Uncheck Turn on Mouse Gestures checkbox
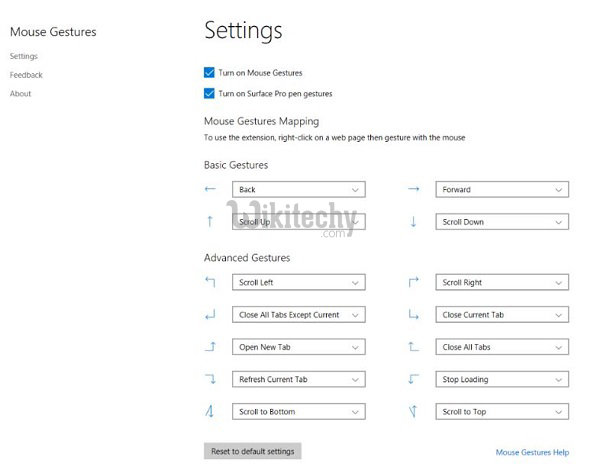The height and width of the screenshot is (470, 600). [209, 73]
